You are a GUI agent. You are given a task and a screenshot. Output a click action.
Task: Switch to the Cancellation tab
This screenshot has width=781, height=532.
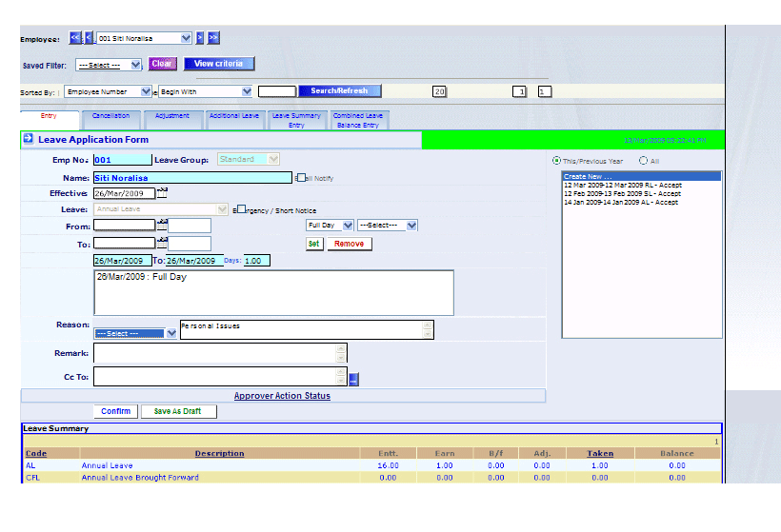(x=110, y=116)
